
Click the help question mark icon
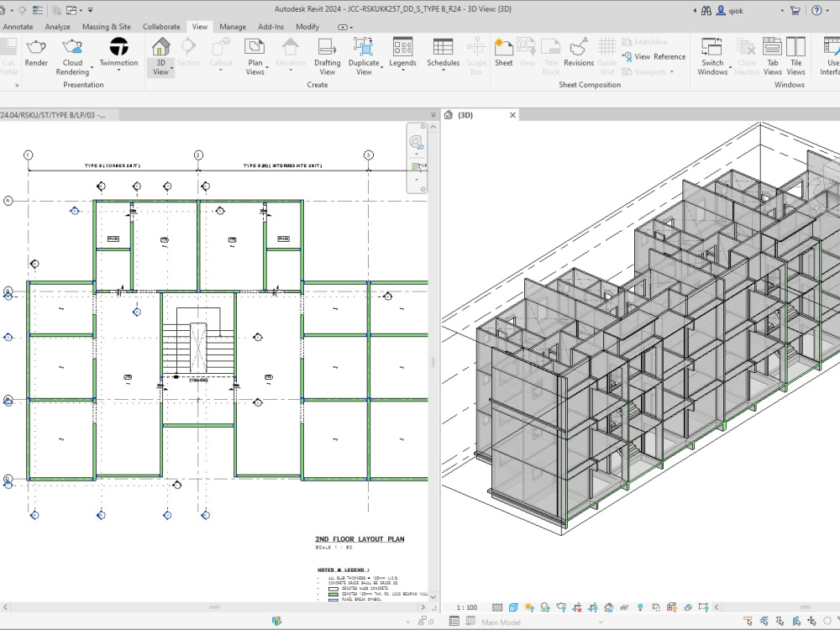point(816,10)
